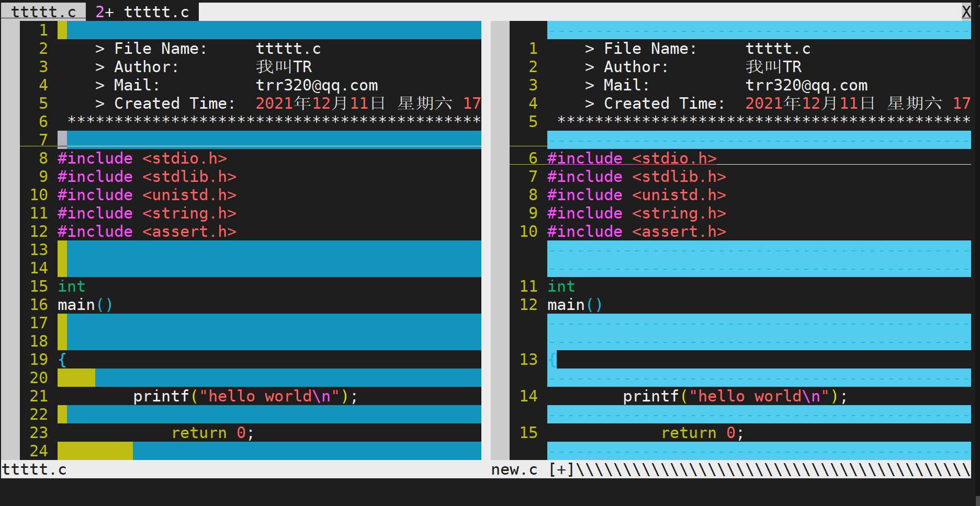Click opening brace on line 19 left
The width and height of the screenshot is (980, 506).
pyautogui.click(x=62, y=360)
